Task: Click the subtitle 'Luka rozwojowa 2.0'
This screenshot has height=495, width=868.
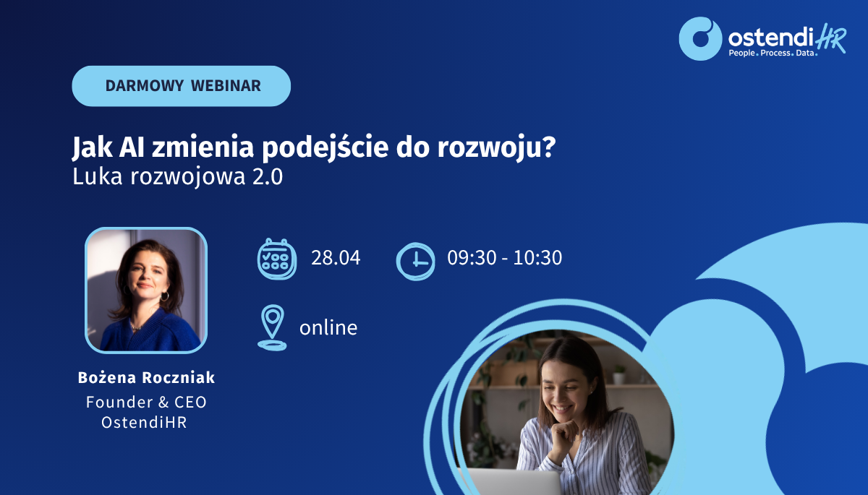Action: click(177, 178)
